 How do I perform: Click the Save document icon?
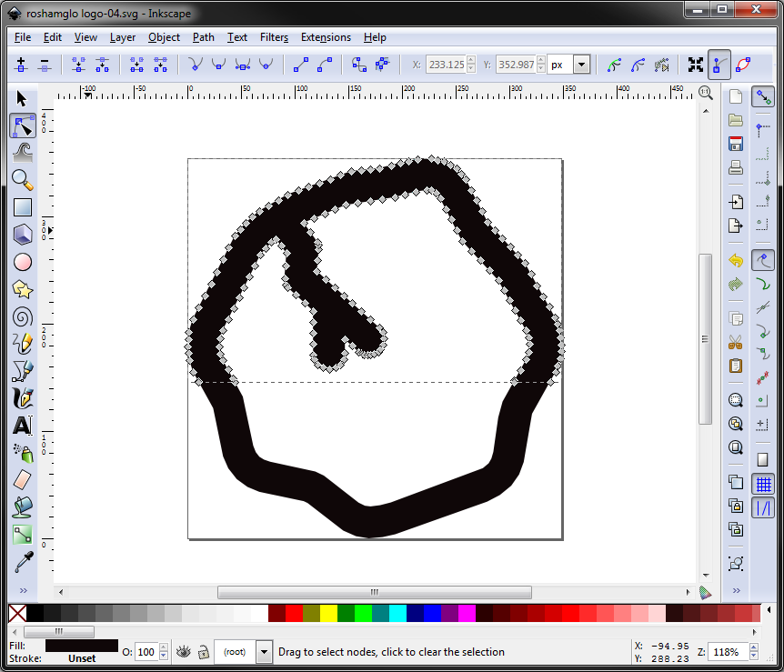pos(736,144)
